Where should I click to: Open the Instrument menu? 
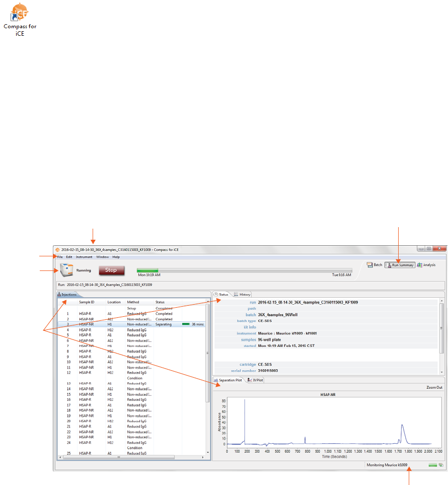[84, 257]
